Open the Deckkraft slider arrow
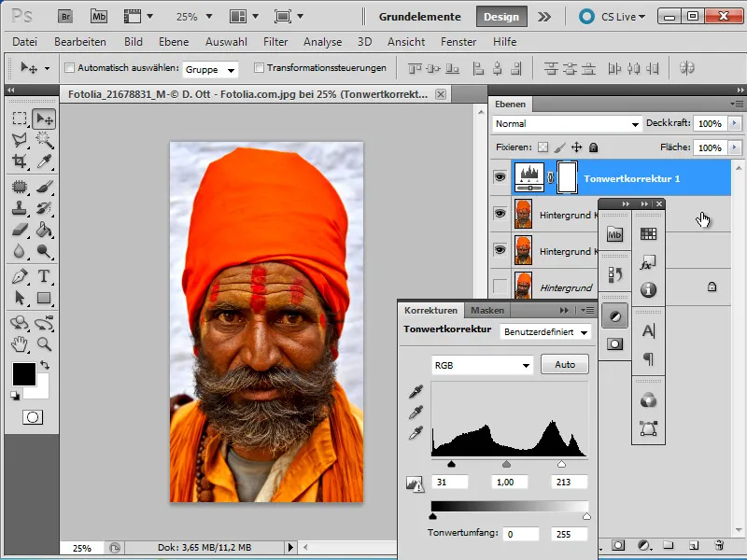747x560 pixels. coord(735,123)
